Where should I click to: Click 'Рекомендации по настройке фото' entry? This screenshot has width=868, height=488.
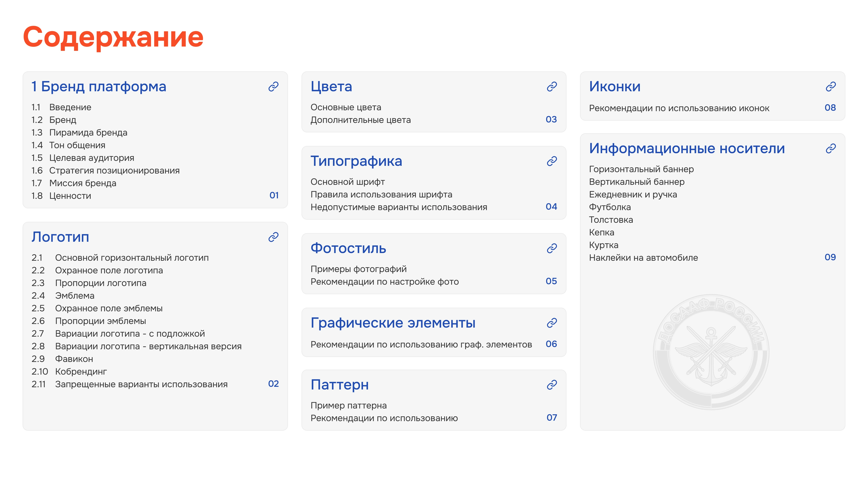384,282
